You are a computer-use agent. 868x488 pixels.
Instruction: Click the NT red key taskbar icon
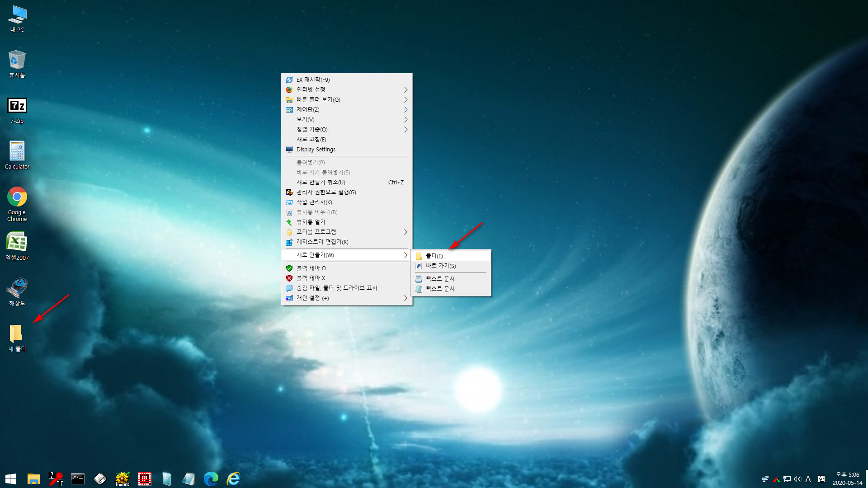[x=56, y=479]
